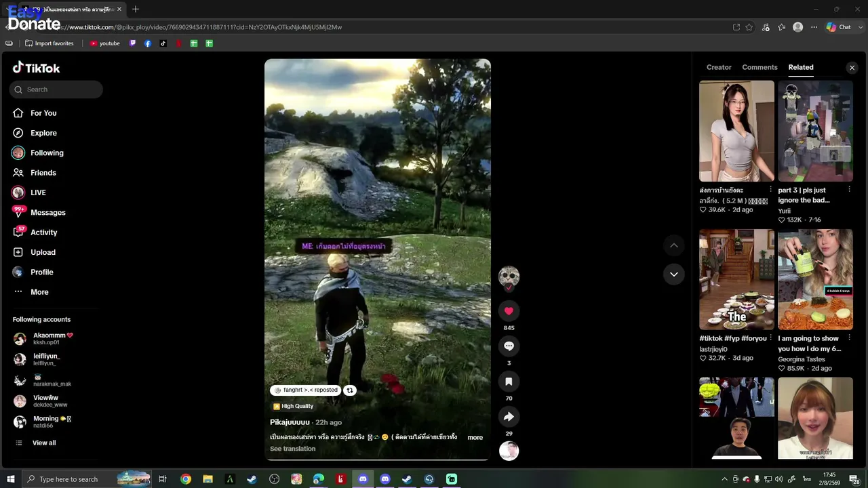868x488 pixels.
Task: Open the creator avatar beside video
Action: [x=509, y=277]
